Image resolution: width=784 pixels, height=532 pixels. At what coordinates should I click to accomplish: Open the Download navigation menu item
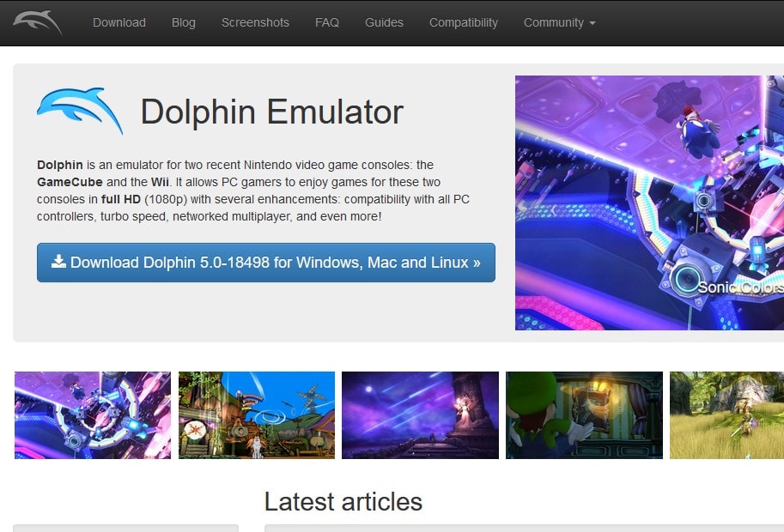click(119, 22)
